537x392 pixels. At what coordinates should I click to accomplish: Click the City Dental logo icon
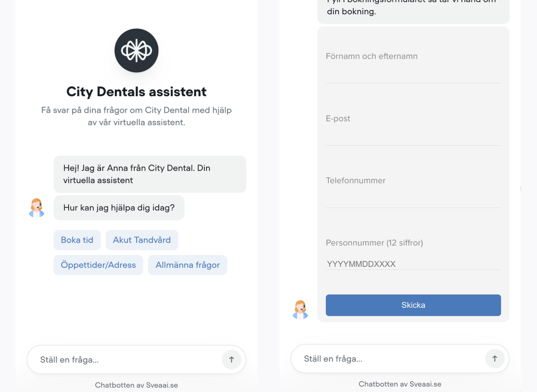(x=136, y=50)
